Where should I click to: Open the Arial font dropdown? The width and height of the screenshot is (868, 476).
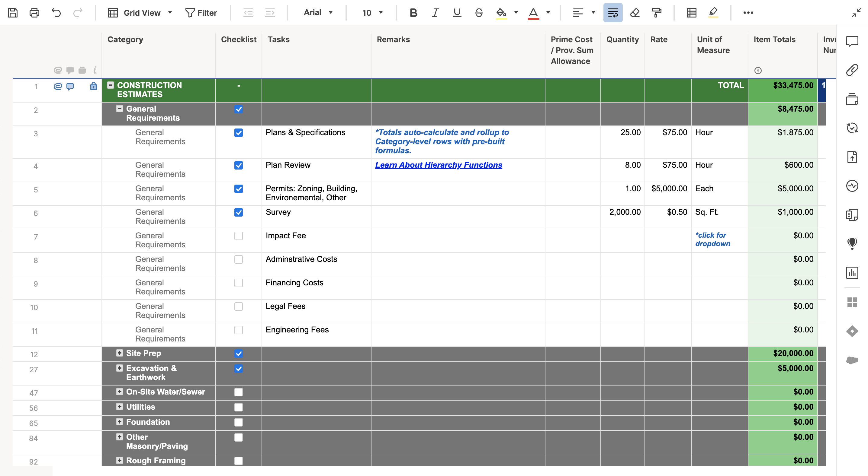[318, 12]
